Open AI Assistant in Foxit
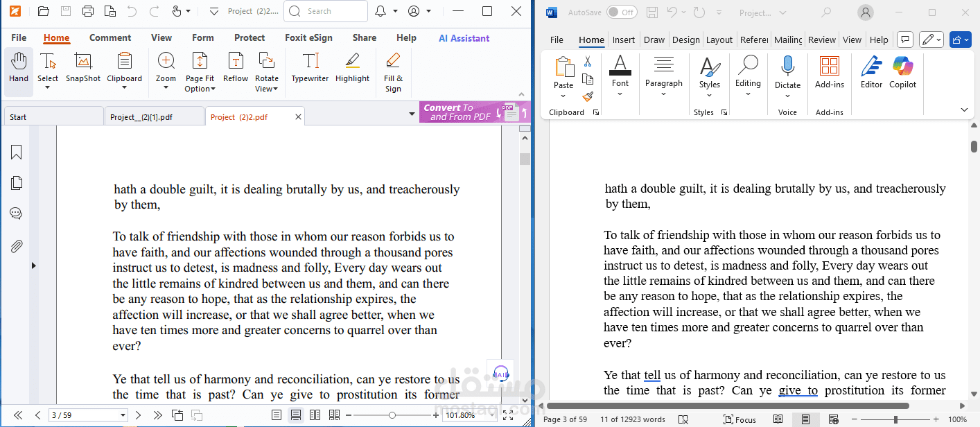 click(463, 37)
